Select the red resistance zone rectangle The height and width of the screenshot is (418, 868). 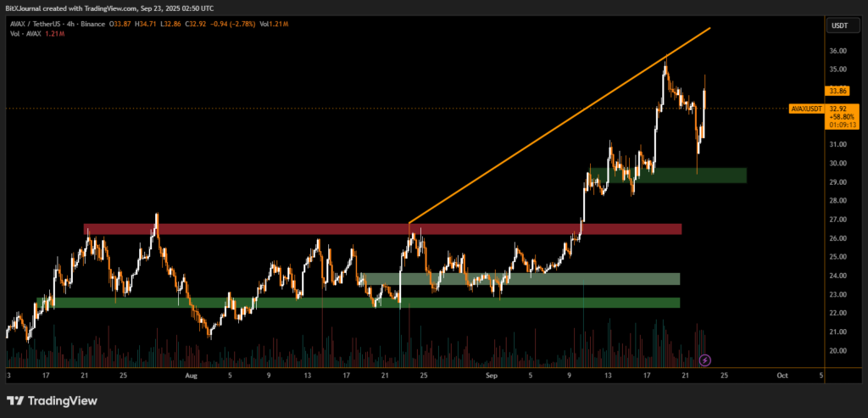click(x=381, y=229)
